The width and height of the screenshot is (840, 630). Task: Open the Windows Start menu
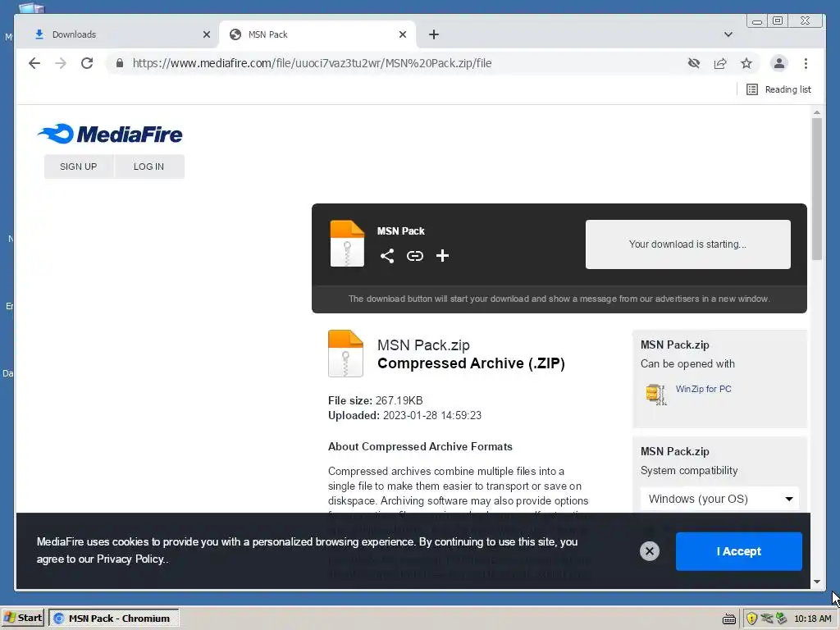click(x=24, y=619)
